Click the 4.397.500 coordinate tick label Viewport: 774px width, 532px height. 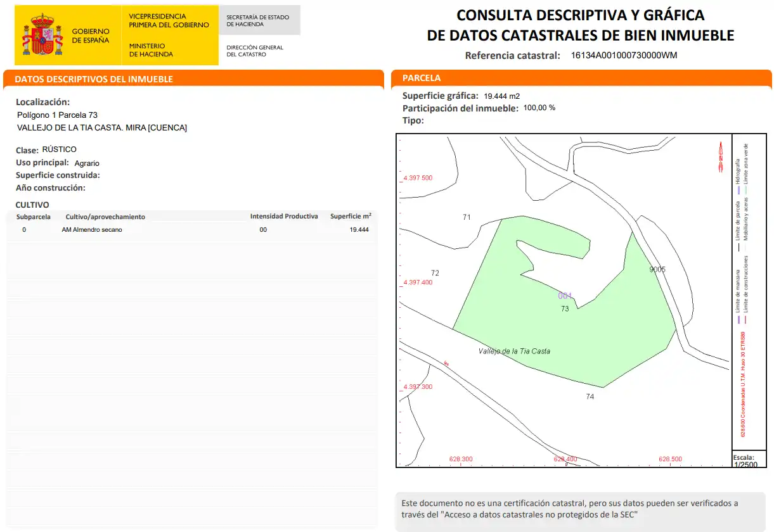tap(418, 178)
